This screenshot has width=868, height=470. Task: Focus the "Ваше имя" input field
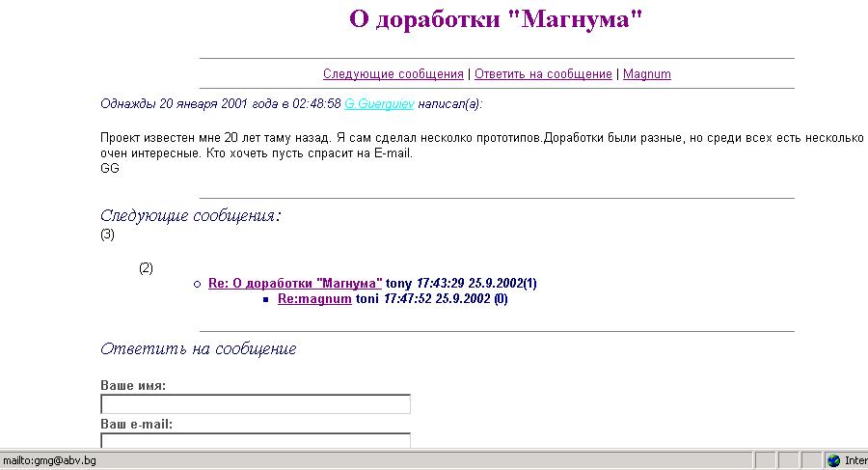coord(256,404)
